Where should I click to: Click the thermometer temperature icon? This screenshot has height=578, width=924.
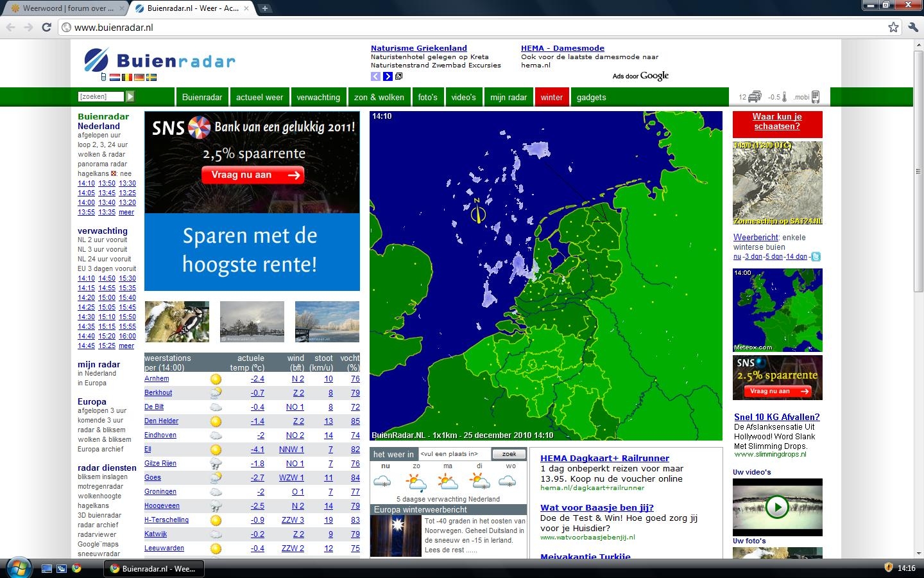784,97
